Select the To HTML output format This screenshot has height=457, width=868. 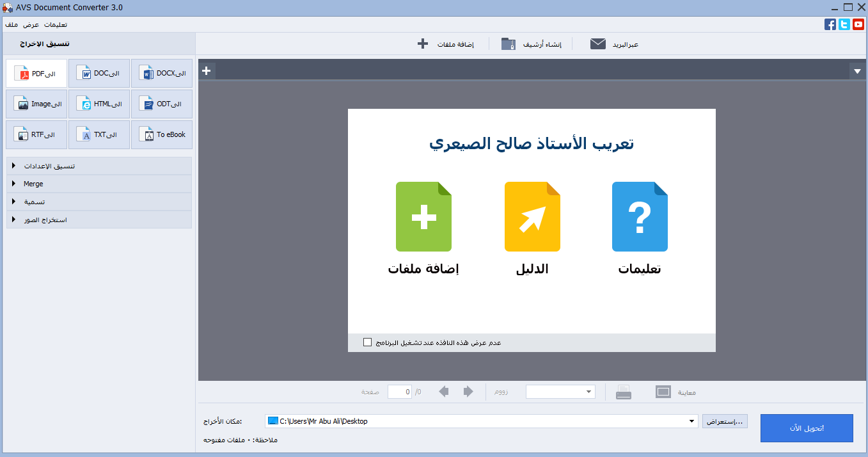point(99,104)
